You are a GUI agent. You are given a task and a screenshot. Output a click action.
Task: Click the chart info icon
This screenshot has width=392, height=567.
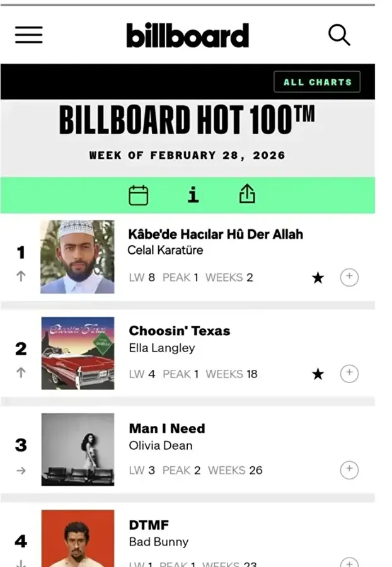tap(193, 196)
